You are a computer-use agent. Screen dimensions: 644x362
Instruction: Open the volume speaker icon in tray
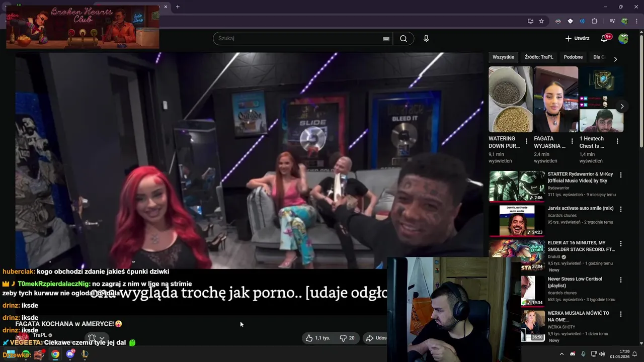(x=602, y=354)
